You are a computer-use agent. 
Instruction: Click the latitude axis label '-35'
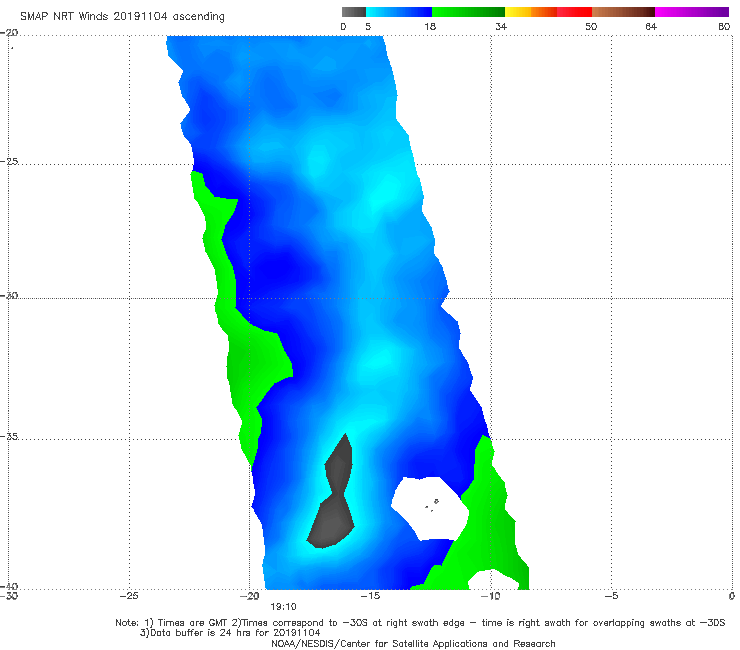pos(10,436)
